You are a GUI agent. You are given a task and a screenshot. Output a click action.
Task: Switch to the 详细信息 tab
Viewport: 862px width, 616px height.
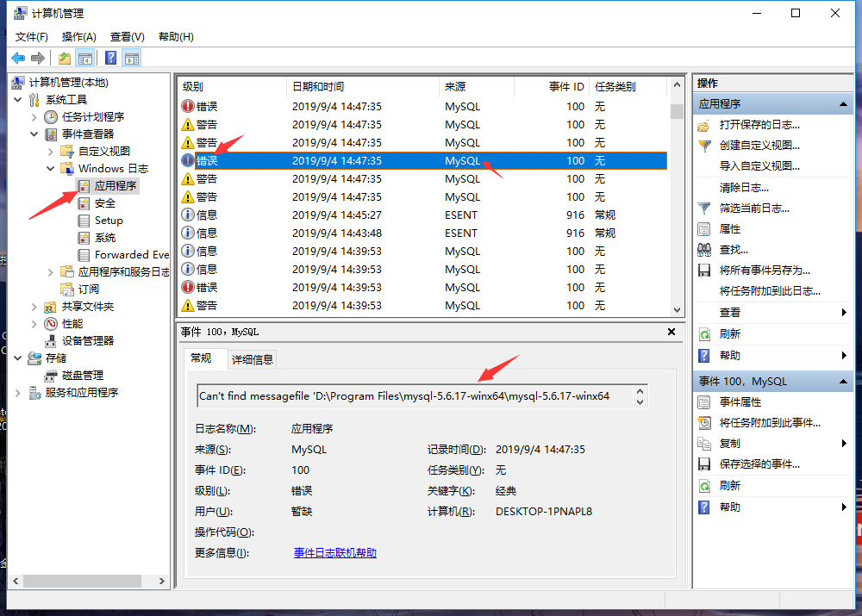tap(252, 359)
